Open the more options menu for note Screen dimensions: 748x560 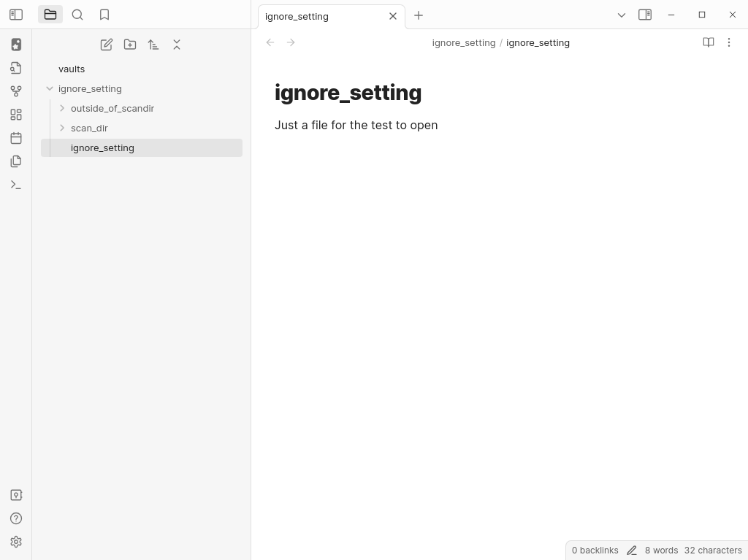click(x=728, y=42)
